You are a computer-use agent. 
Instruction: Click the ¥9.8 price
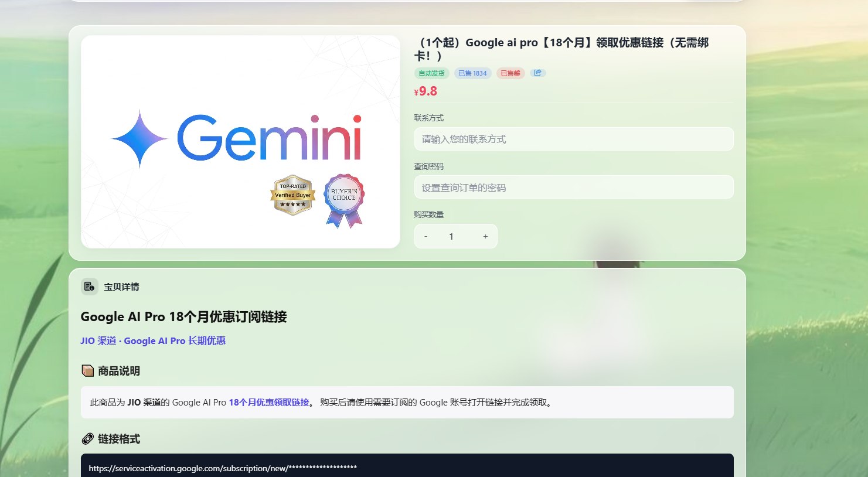(426, 91)
